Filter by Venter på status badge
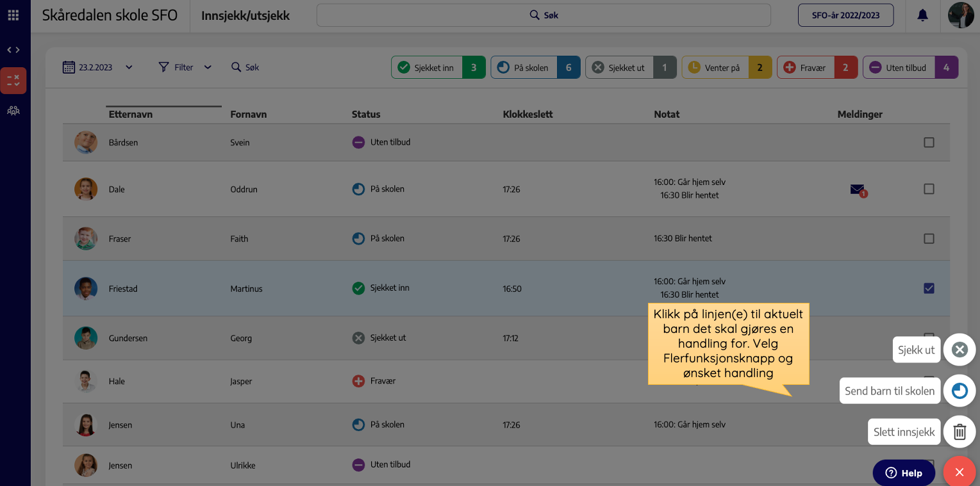The height and width of the screenshot is (486, 980). click(x=727, y=68)
